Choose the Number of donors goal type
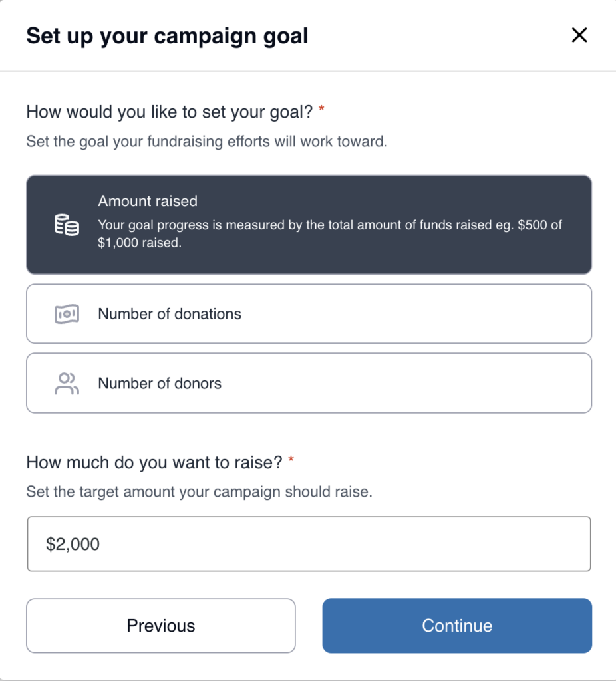 point(308,383)
